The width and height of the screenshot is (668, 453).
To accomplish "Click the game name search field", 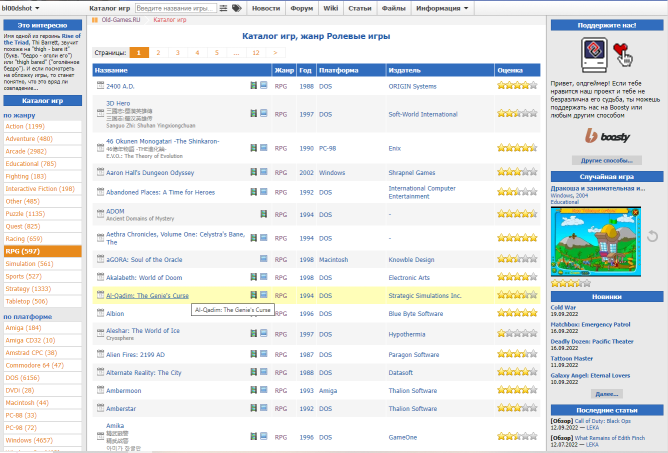I will [176, 8].
